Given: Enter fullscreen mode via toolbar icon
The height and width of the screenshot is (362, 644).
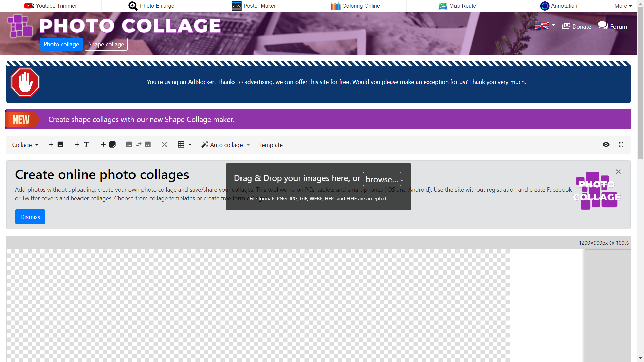Looking at the screenshot, I should [621, 145].
